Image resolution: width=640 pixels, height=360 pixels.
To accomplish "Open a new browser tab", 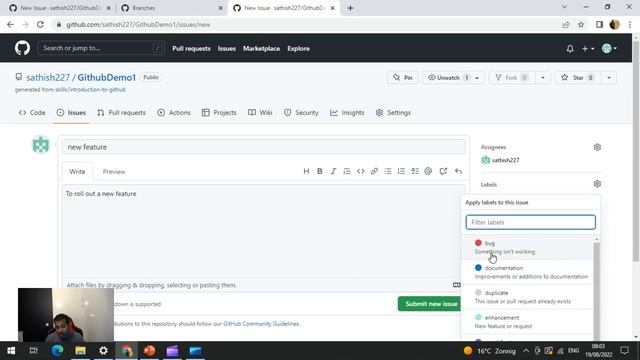I will tap(350, 8).
